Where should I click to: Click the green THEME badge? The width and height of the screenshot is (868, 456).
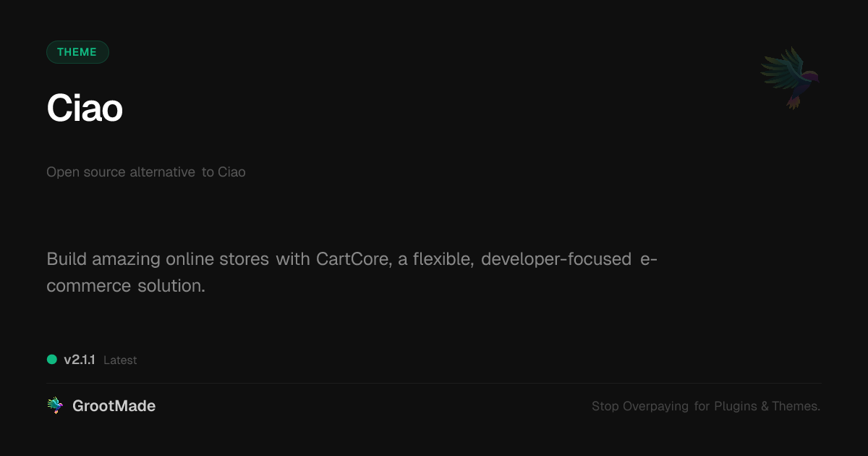tap(77, 52)
